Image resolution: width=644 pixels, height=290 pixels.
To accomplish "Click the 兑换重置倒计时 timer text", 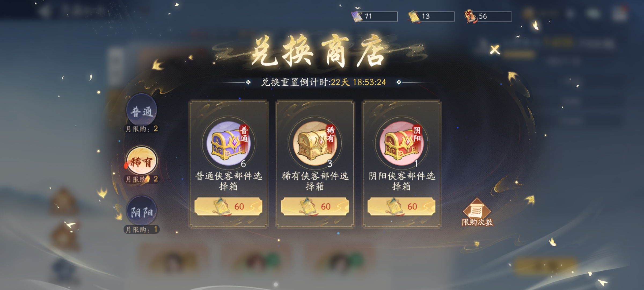I will (324, 82).
